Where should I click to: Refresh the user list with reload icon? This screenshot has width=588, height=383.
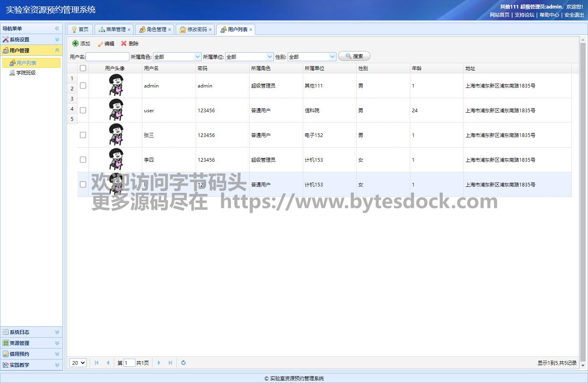pyautogui.click(x=183, y=363)
